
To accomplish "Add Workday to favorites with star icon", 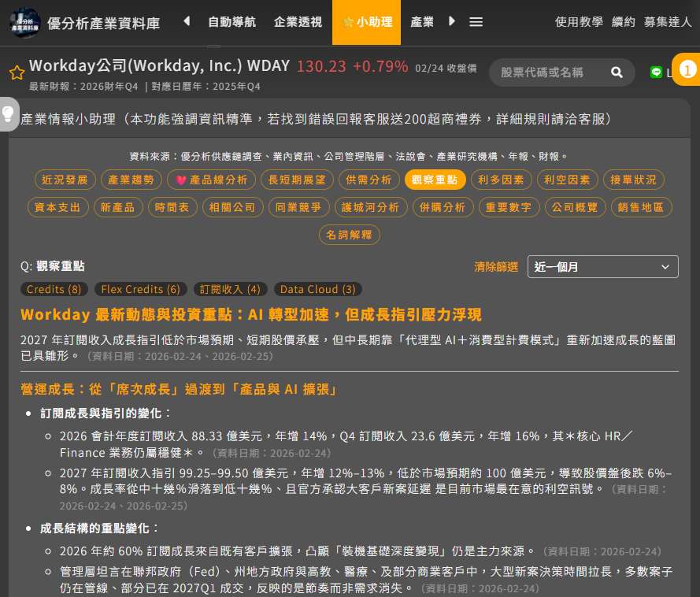I will (x=17, y=72).
